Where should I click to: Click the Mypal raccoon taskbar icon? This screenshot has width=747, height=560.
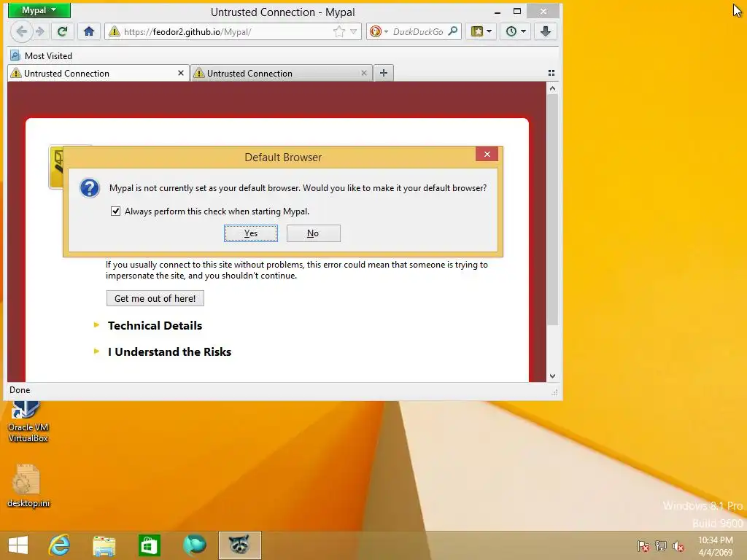coord(239,545)
